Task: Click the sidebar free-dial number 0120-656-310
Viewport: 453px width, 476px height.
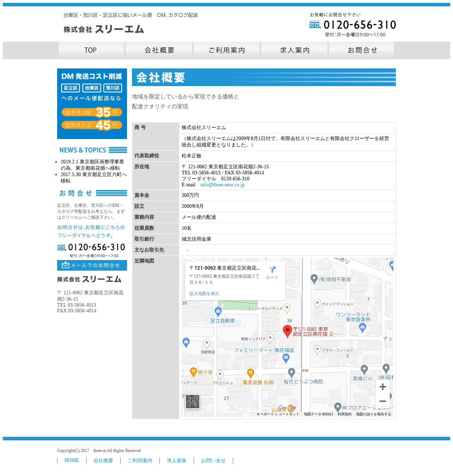Action: pos(97,247)
